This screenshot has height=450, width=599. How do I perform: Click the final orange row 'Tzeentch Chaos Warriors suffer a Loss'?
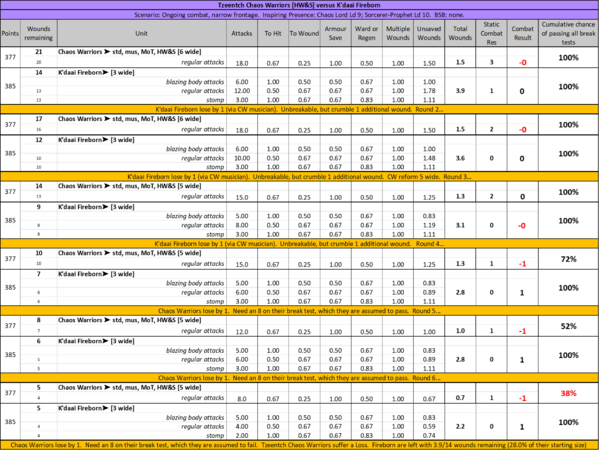pyautogui.click(x=300, y=445)
